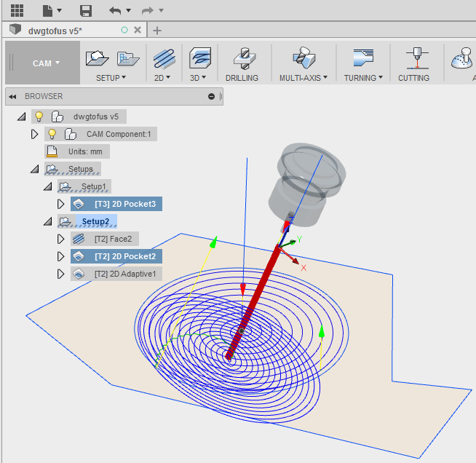Open the data panel grid icon
Viewport: 476px width, 463px height.
click(17, 10)
